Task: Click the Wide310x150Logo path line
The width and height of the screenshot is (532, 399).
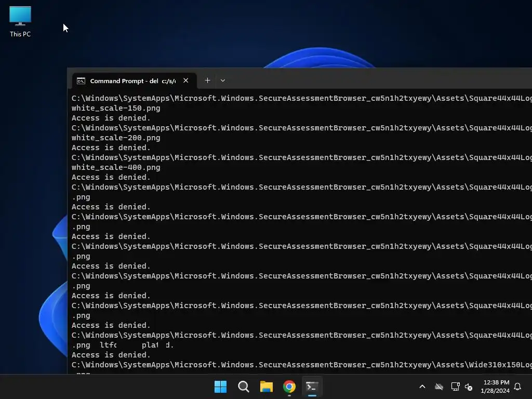Action: pos(302,365)
